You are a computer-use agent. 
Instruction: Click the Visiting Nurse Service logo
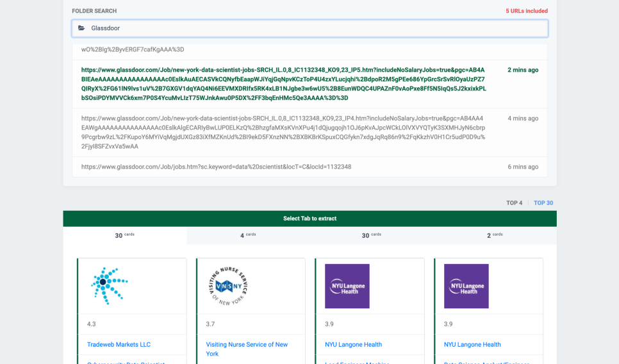click(x=228, y=286)
